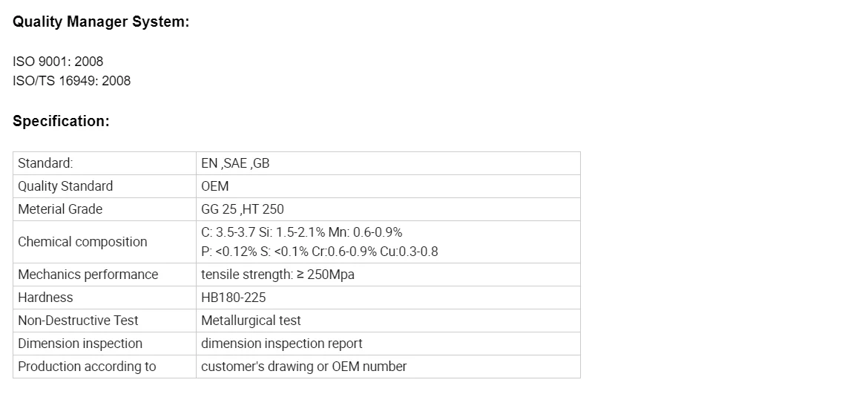Select the Meterial Grade label cell

pos(105,209)
